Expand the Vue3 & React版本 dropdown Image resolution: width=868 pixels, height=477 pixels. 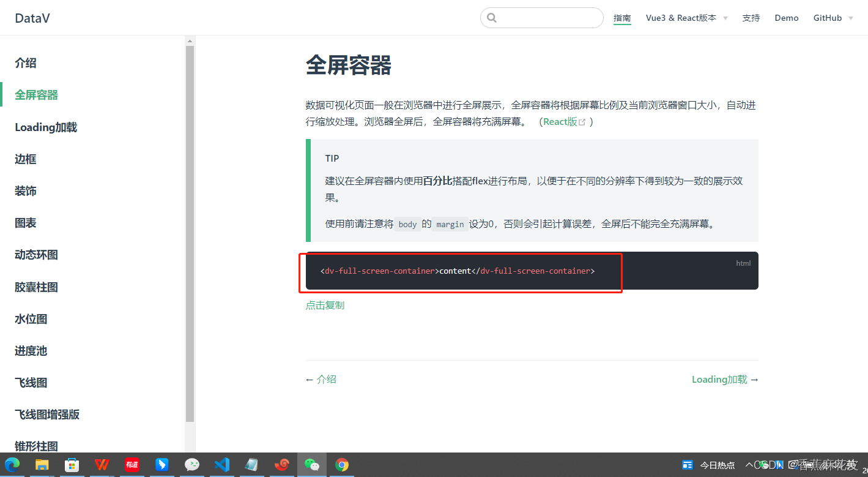click(x=686, y=18)
